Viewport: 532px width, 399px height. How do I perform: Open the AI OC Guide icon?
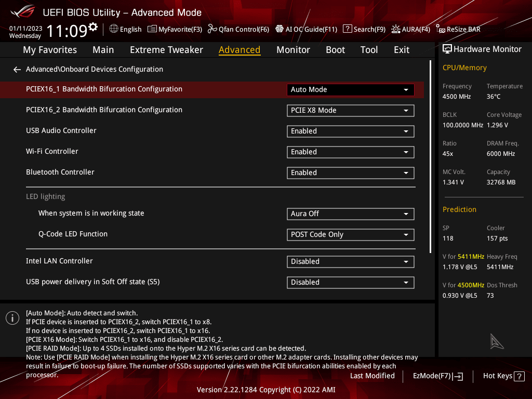(x=279, y=29)
